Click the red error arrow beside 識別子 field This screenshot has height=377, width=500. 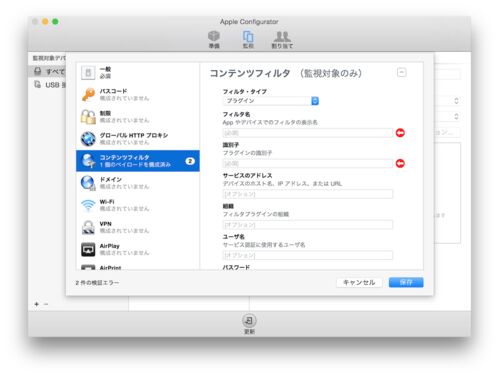[400, 164]
